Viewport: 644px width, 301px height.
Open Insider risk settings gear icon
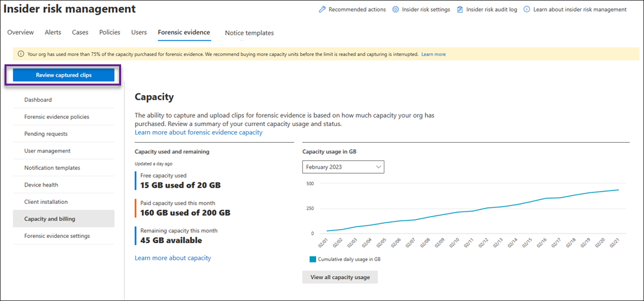[x=395, y=10]
